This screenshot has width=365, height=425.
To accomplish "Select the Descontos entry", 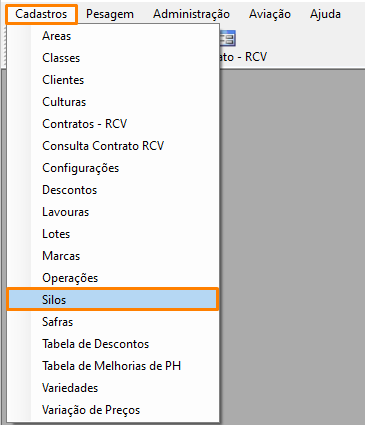I will pos(113,190).
